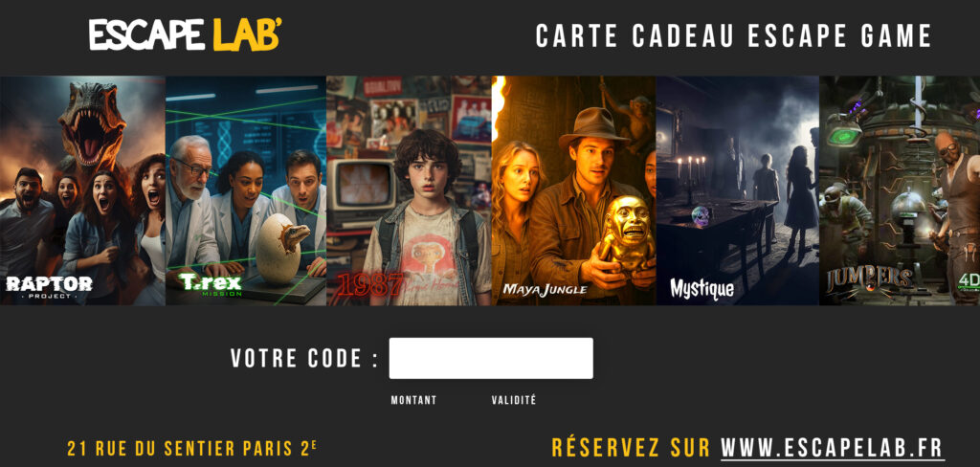980x467 pixels.
Task: Click the Escape Lab' logo
Action: click(185, 35)
